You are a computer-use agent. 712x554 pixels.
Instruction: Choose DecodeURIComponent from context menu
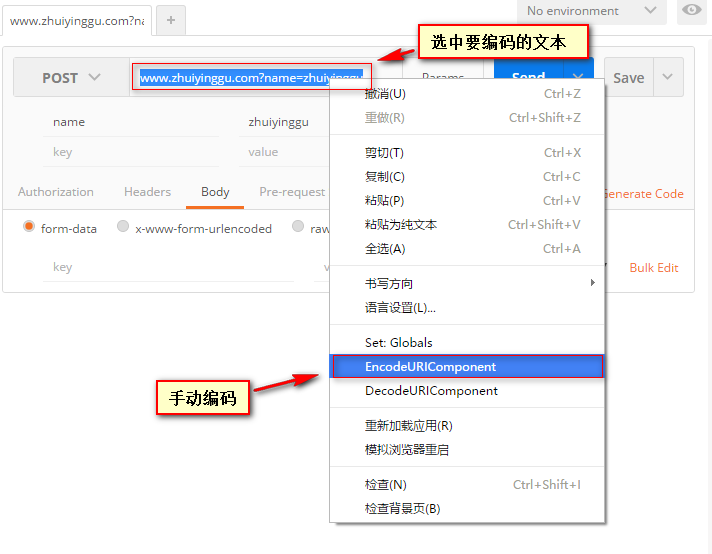[x=467, y=391]
